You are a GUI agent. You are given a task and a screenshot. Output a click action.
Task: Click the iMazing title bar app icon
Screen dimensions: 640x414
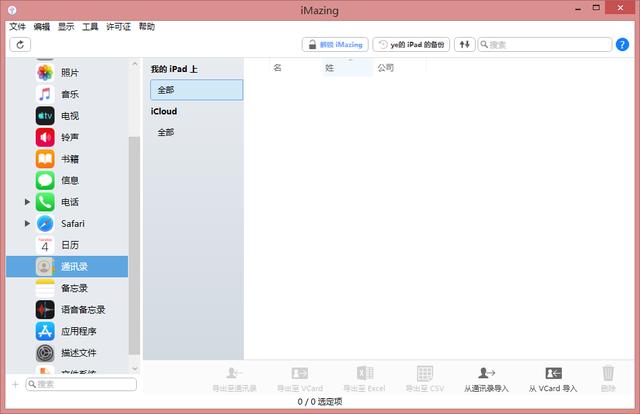click(x=12, y=10)
